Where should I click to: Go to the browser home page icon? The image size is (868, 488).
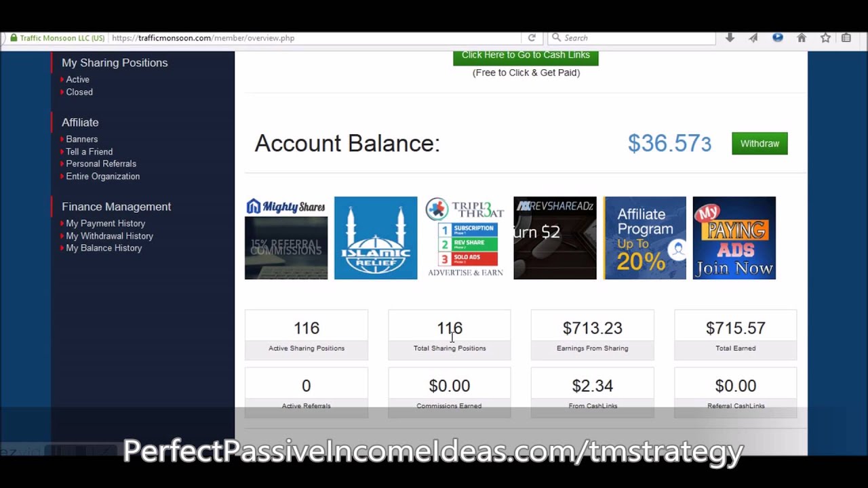tap(802, 38)
